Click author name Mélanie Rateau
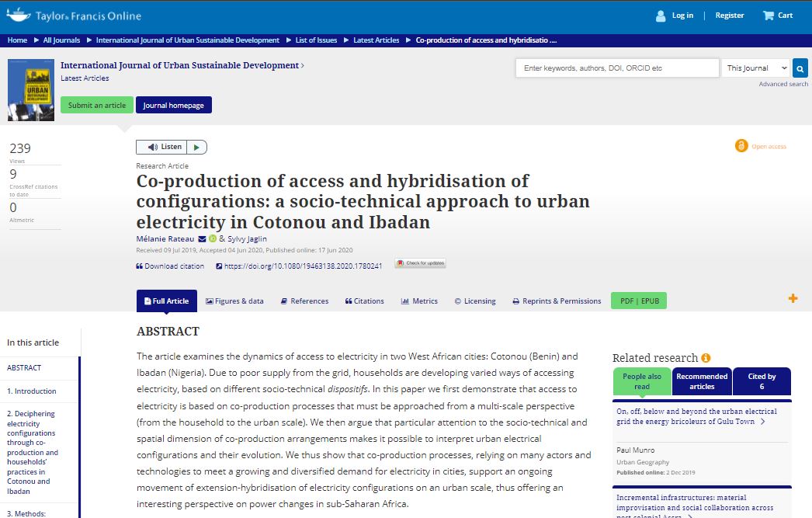This screenshot has height=518, width=812. [165, 238]
